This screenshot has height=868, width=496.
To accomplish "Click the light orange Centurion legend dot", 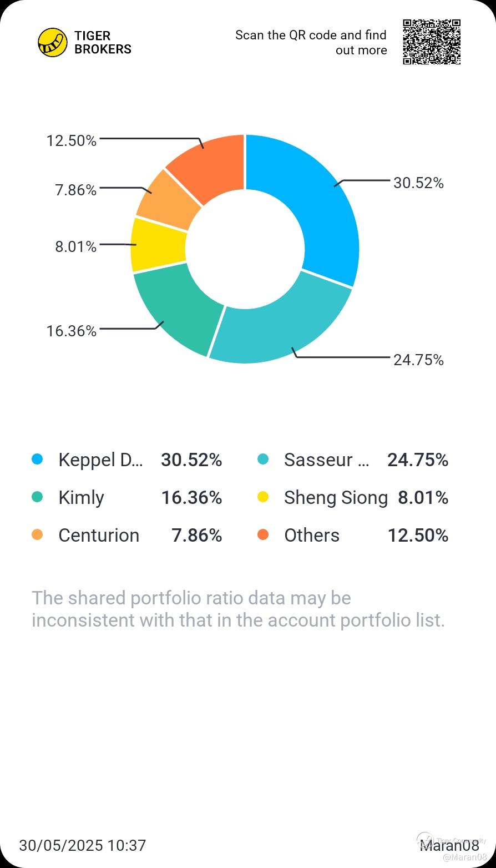I will pyautogui.click(x=37, y=535).
